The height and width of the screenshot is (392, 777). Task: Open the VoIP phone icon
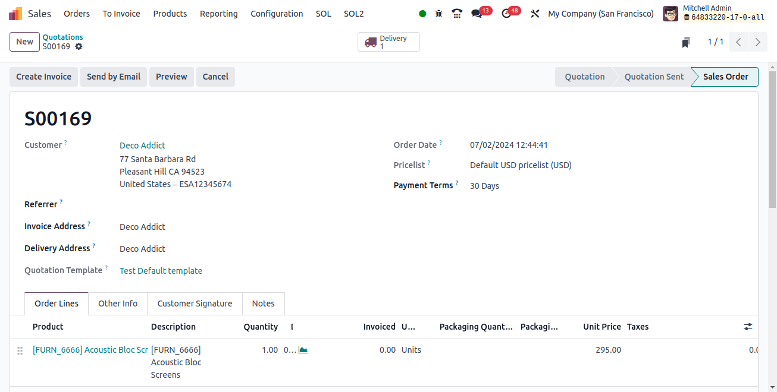click(457, 14)
